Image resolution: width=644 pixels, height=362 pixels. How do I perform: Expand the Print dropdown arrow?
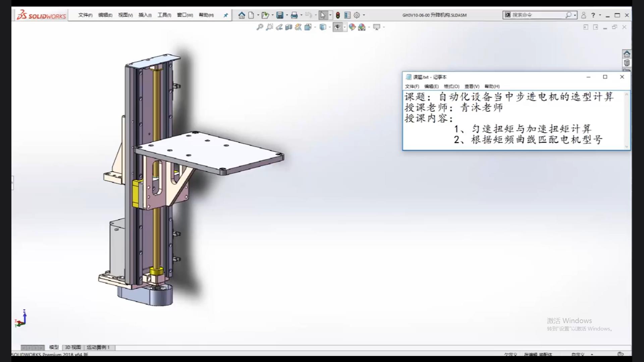click(301, 15)
